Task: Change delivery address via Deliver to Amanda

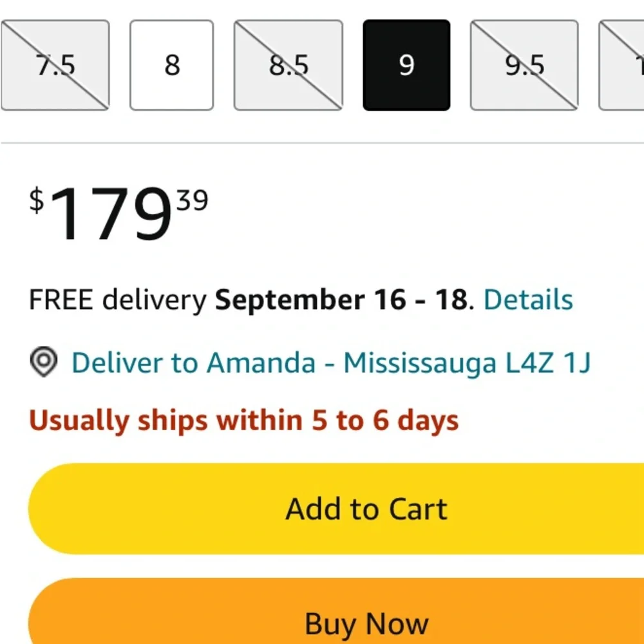Action: coord(193,363)
